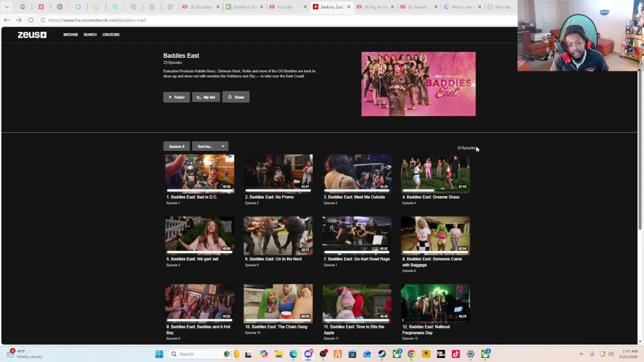
Task: Open Steam from the taskbar
Action: click(x=382, y=354)
